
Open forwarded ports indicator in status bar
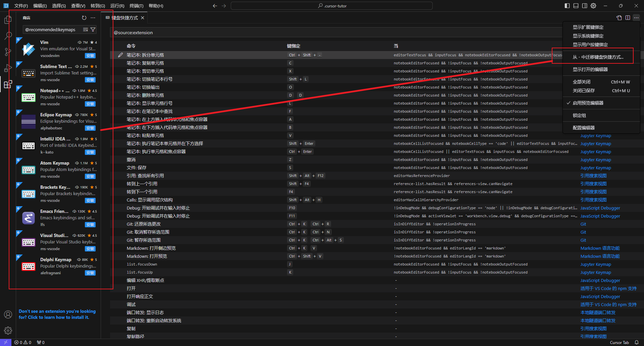(41, 342)
